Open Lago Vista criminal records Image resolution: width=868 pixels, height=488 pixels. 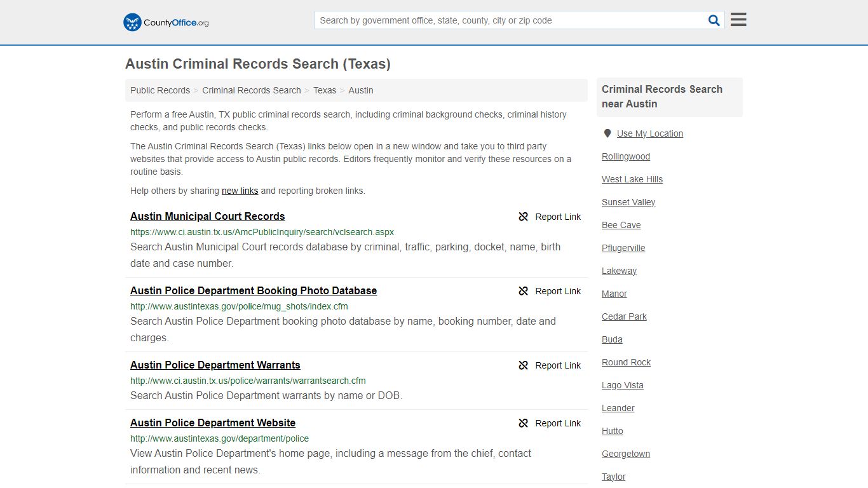[623, 385]
